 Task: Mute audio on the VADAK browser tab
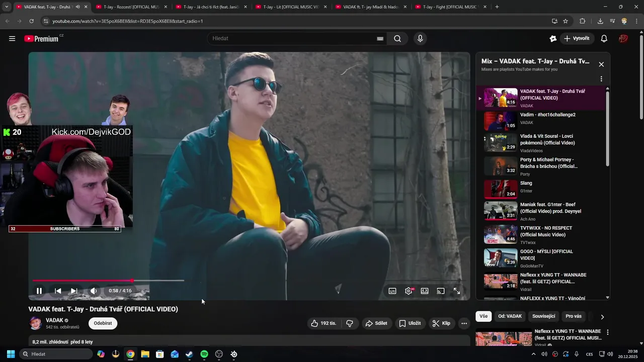pyautogui.click(x=77, y=7)
